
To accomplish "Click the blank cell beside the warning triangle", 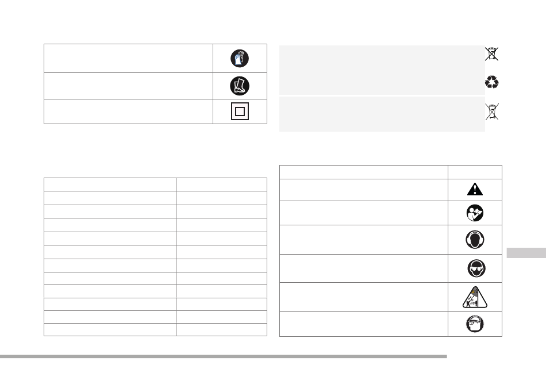I will pyautogui.click(x=364, y=190).
